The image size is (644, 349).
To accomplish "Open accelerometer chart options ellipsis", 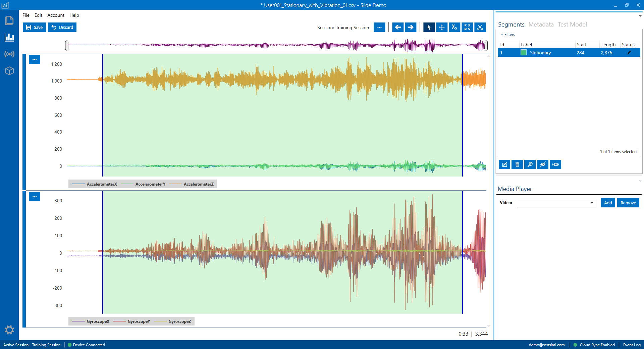I will tap(35, 59).
